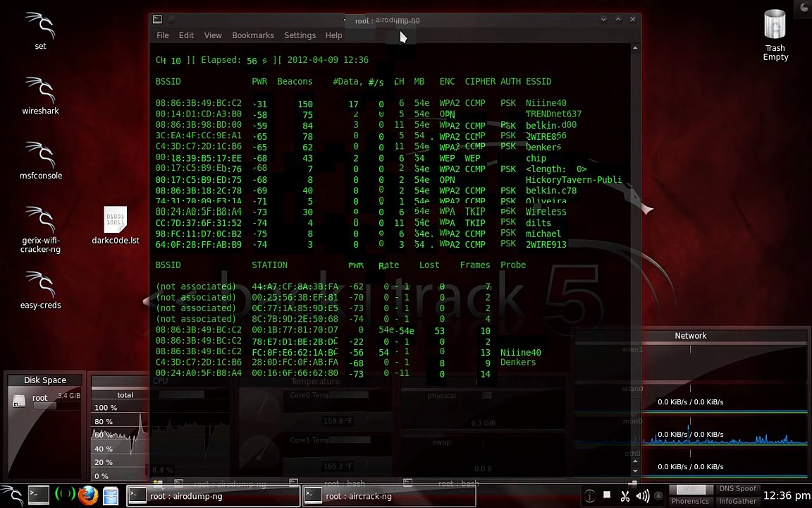812x508 pixels.
Task: Open the clipboard scissors tray icon
Action: [625, 496]
